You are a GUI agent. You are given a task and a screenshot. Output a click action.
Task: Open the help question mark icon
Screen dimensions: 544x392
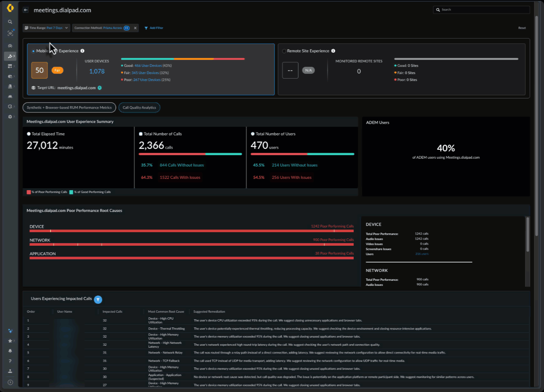coord(10,361)
